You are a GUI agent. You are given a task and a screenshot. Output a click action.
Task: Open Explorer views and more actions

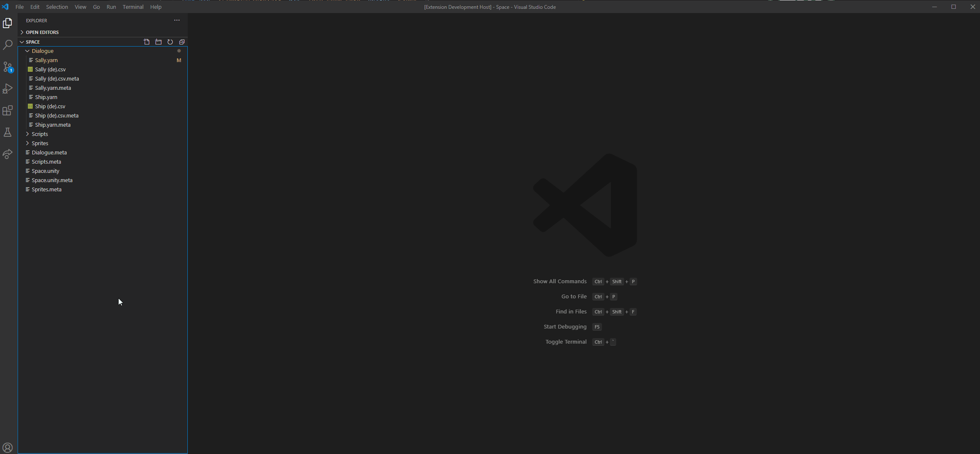[177, 20]
